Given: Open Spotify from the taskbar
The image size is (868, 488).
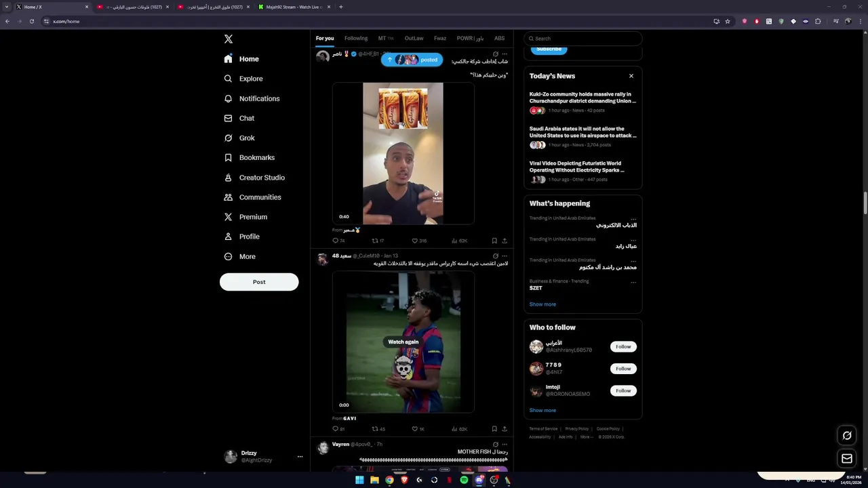Looking at the screenshot, I should [464, 480].
